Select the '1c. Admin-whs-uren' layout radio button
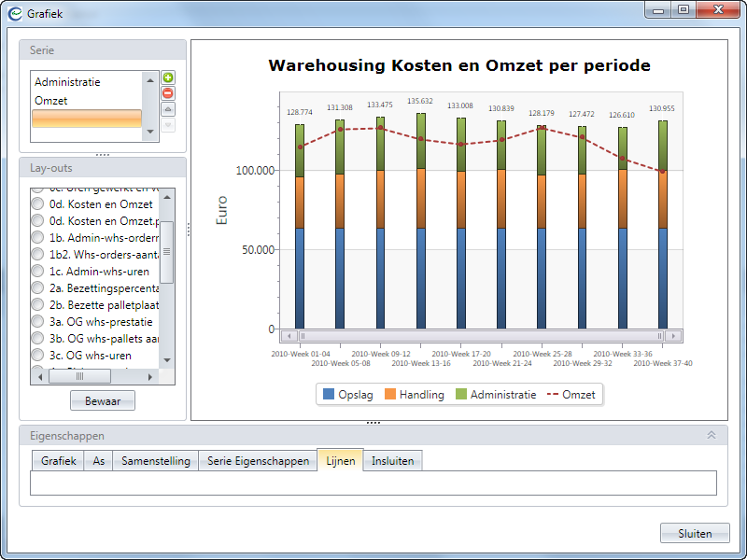Image resolution: width=747 pixels, height=560 pixels. tap(38, 271)
